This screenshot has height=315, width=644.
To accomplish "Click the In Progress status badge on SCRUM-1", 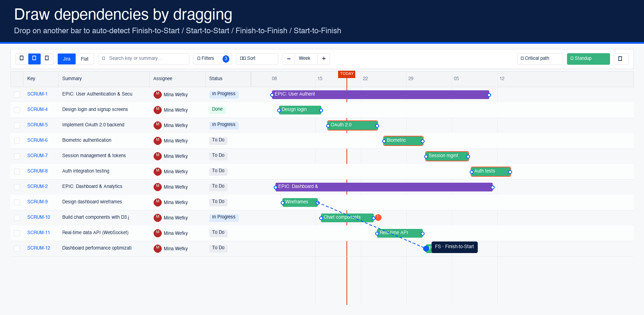I will point(224,94).
